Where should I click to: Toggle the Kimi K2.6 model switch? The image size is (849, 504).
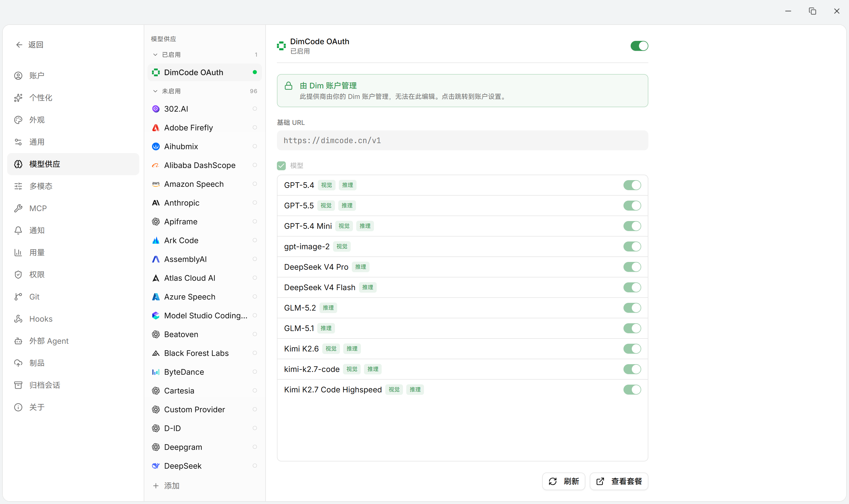[x=632, y=349]
